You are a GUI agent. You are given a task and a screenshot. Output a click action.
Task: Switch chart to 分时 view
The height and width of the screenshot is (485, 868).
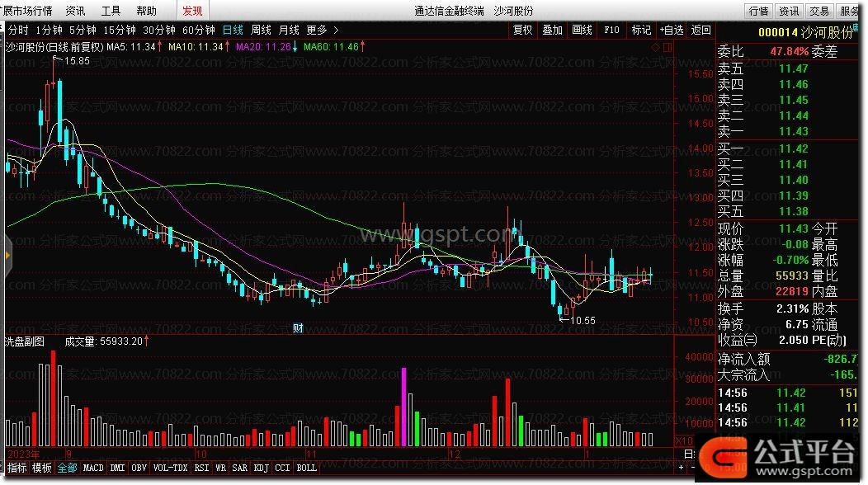coord(18,30)
